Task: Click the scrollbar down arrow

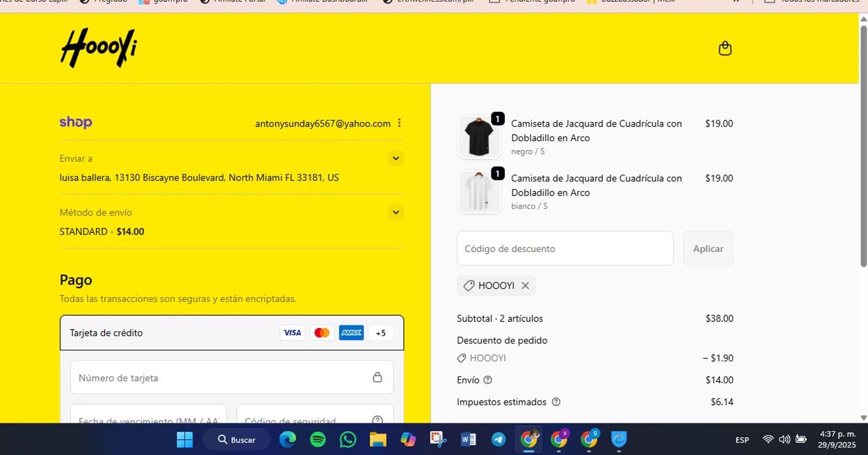Action: [x=863, y=417]
